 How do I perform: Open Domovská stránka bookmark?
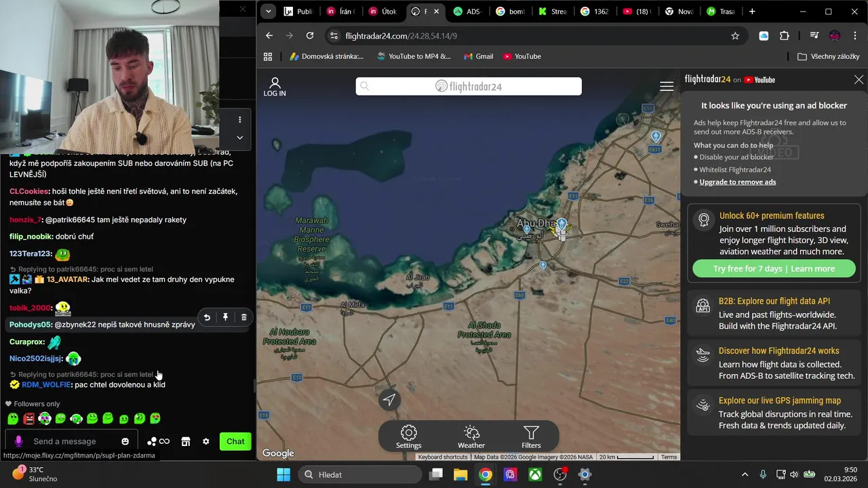(326, 56)
